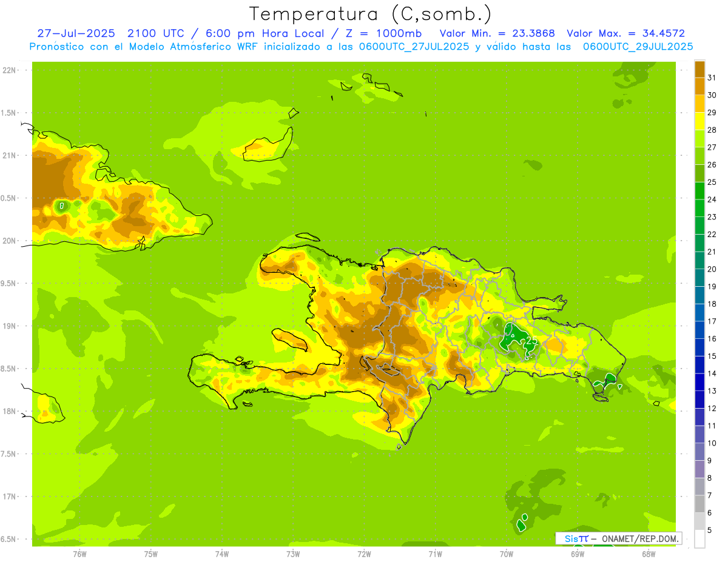728x562 pixels.
Task: Click the legend value '31'
Action: click(x=712, y=78)
